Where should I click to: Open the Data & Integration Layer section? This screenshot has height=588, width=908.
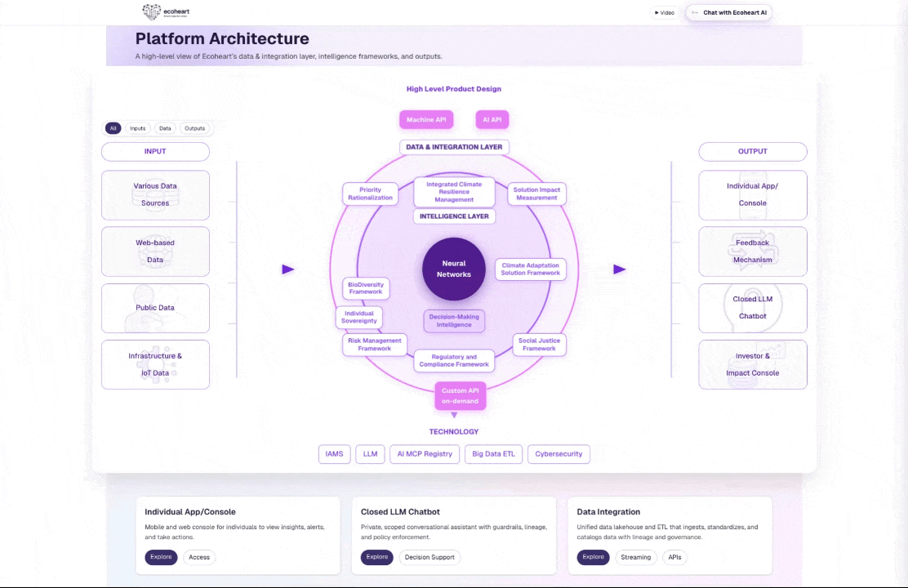[454, 147]
